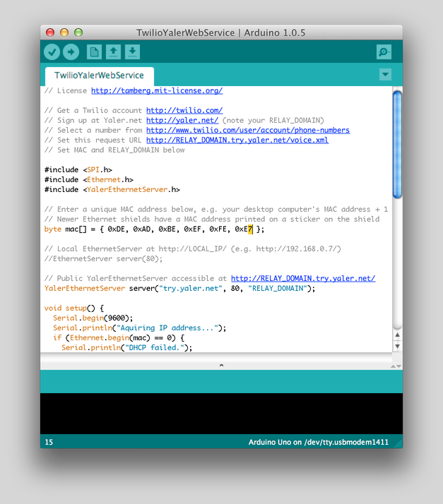Open the tamberg.mit-license.org link
The width and height of the screenshot is (443, 504).
157,90
